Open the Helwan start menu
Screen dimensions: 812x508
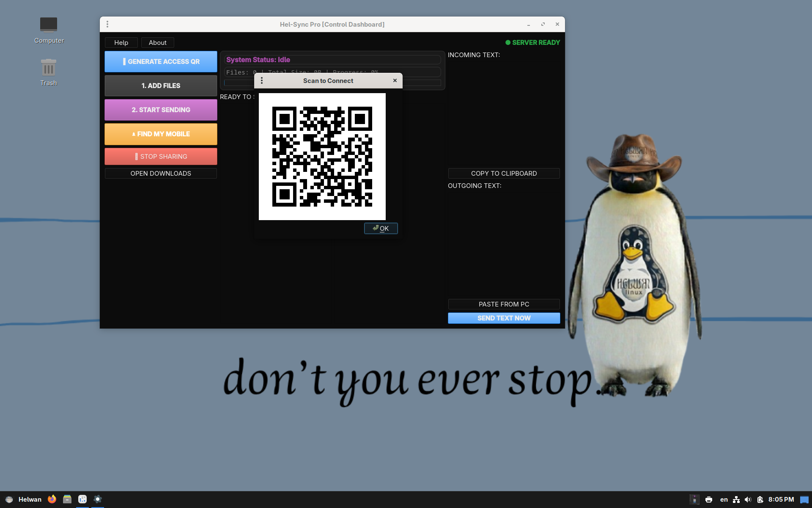pos(24,499)
